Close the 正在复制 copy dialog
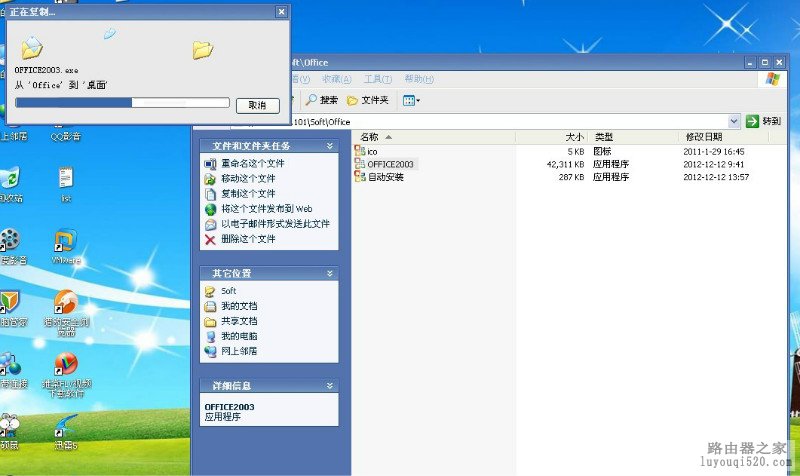This screenshot has width=800, height=476. 281,11
